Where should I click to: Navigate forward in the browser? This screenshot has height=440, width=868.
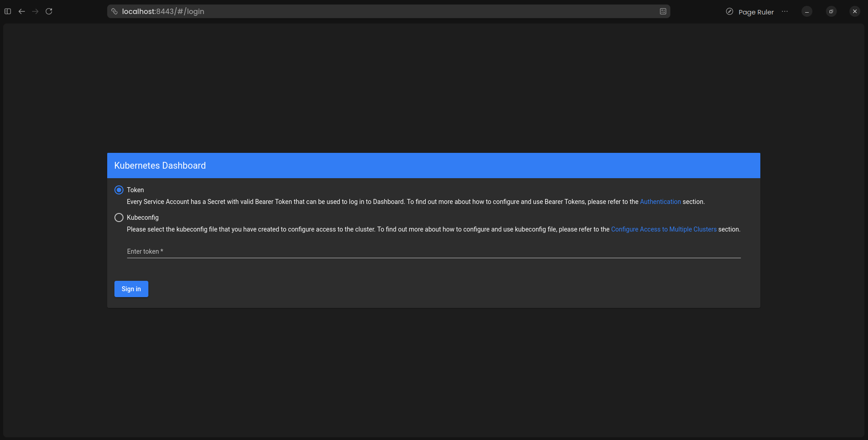coord(35,11)
